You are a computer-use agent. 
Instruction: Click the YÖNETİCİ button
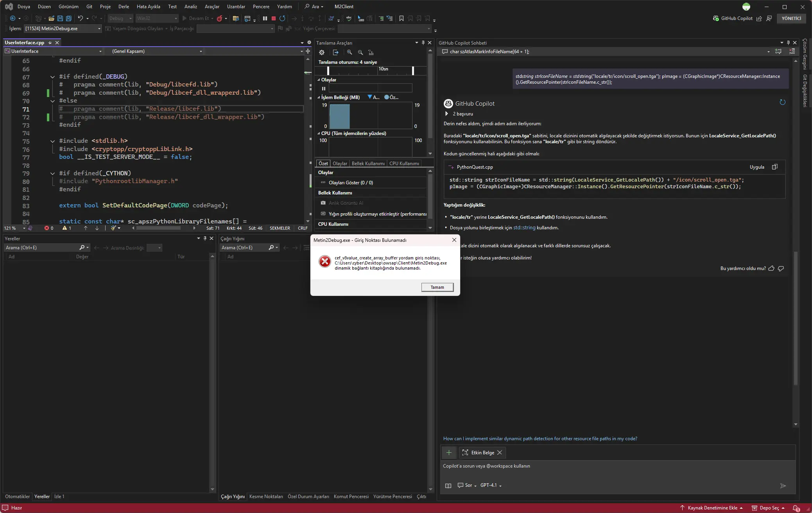(791, 18)
